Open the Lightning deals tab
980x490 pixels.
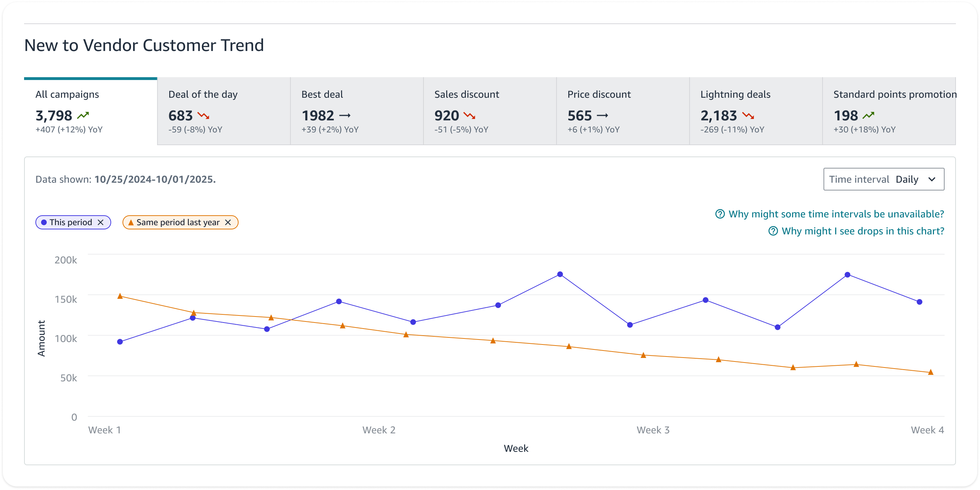point(756,111)
